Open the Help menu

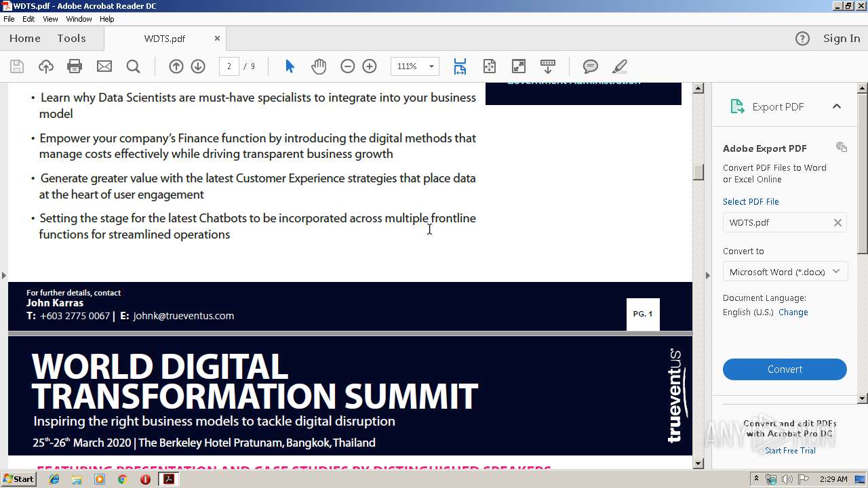pyautogui.click(x=107, y=19)
